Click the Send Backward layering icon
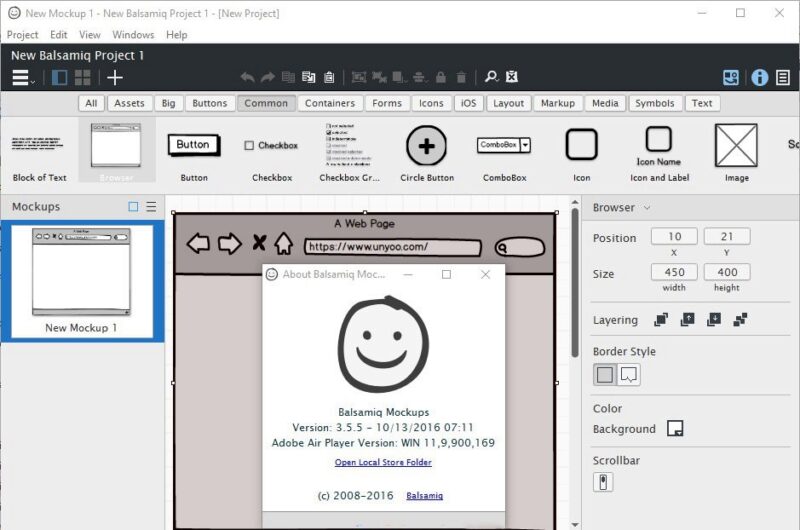This screenshot has height=530, width=800. [714, 320]
